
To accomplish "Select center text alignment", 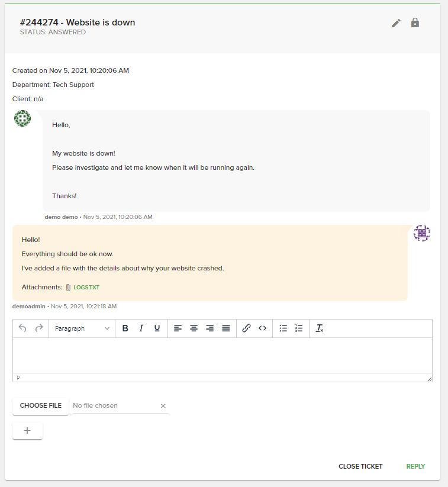I will pos(194,328).
